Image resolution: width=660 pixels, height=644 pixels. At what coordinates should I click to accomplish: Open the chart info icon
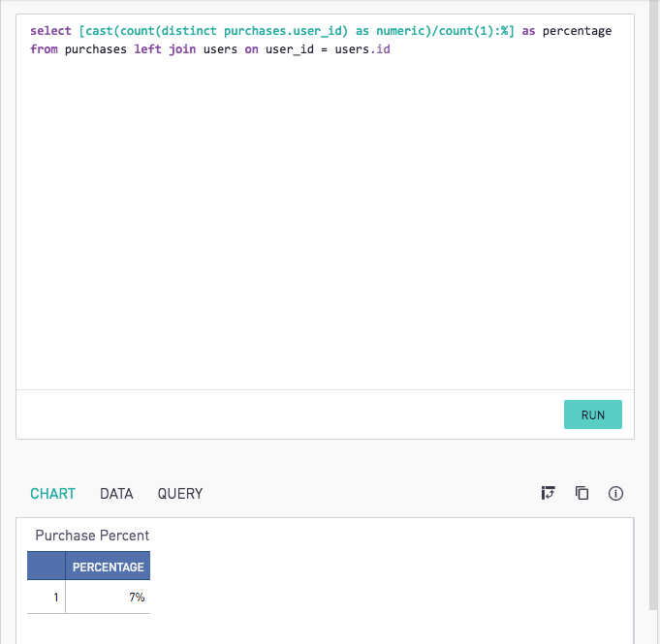pos(615,493)
